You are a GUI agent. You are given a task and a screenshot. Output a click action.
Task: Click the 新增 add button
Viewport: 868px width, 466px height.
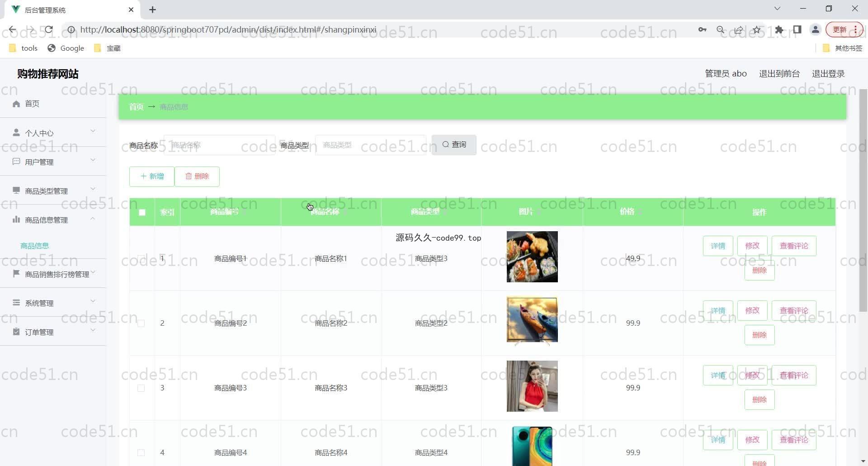click(x=152, y=176)
